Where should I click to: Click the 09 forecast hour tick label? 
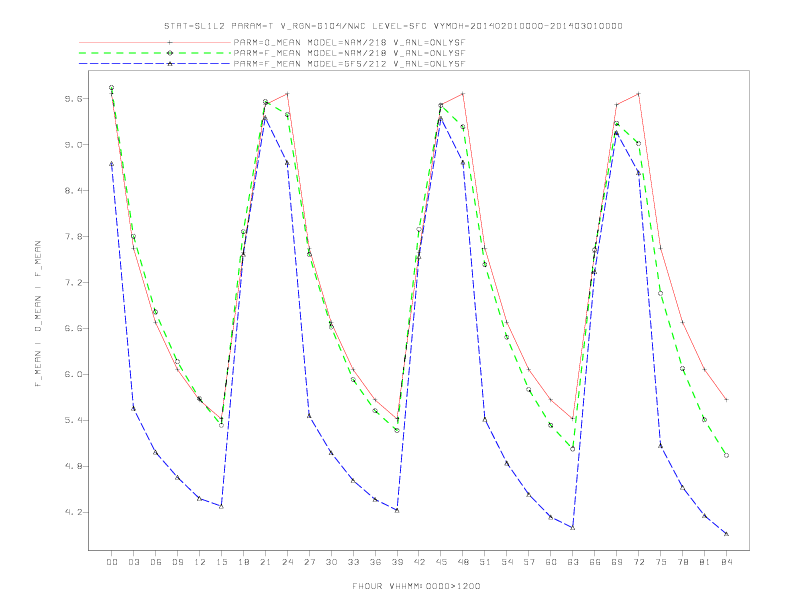click(x=177, y=562)
